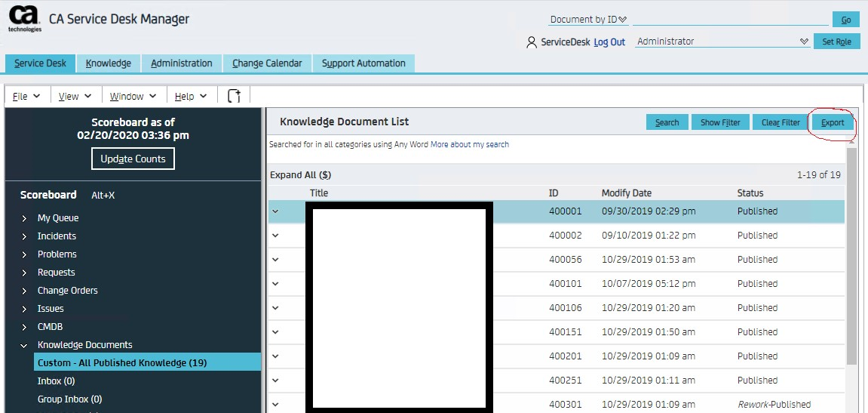Switch to the Change Calendar tab
Image resolution: width=868 pixels, height=413 pixels.
click(x=267, y=63)
